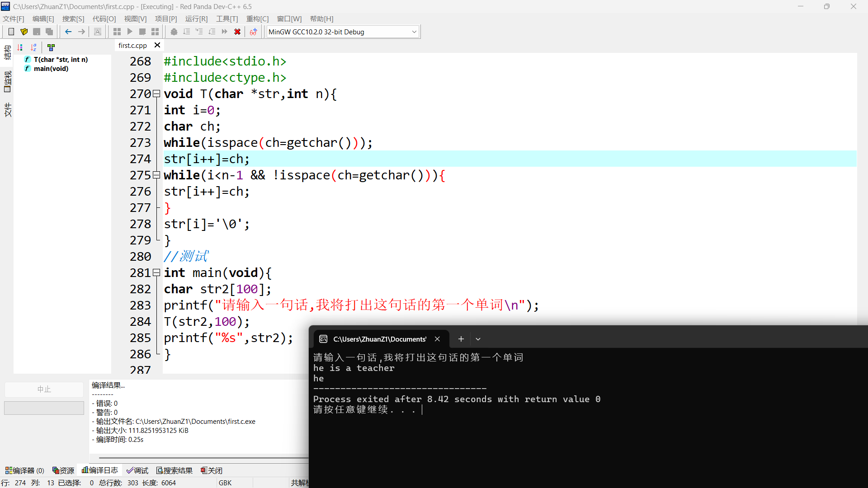Open the terminal tab dropdown chevron
868x488 pixels.
coord(478,339)
